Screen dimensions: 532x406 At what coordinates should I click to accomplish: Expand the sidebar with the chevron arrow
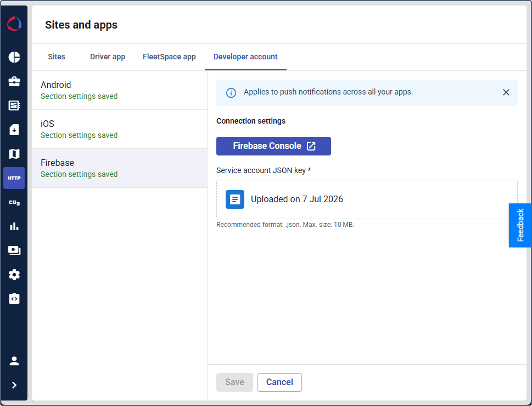[14, 385]
